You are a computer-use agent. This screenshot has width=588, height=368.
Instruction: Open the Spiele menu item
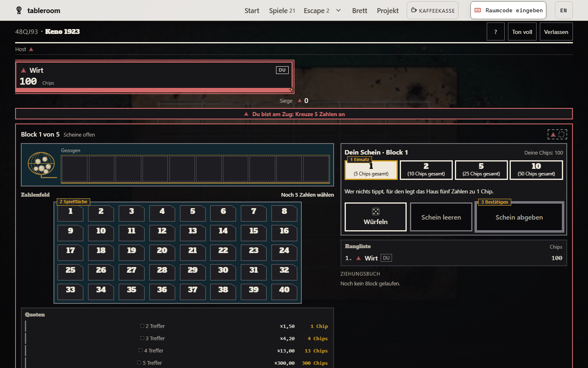point(282,11)
